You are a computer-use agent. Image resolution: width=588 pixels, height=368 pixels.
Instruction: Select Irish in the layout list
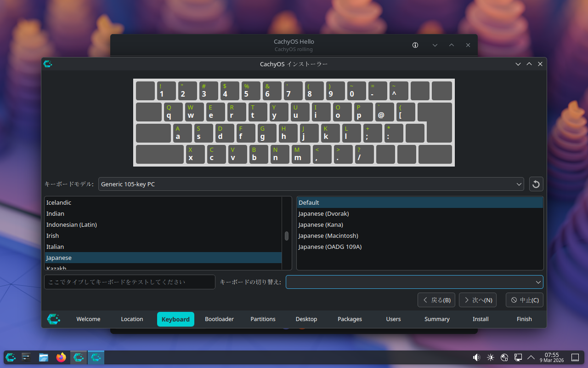(163, 236)
